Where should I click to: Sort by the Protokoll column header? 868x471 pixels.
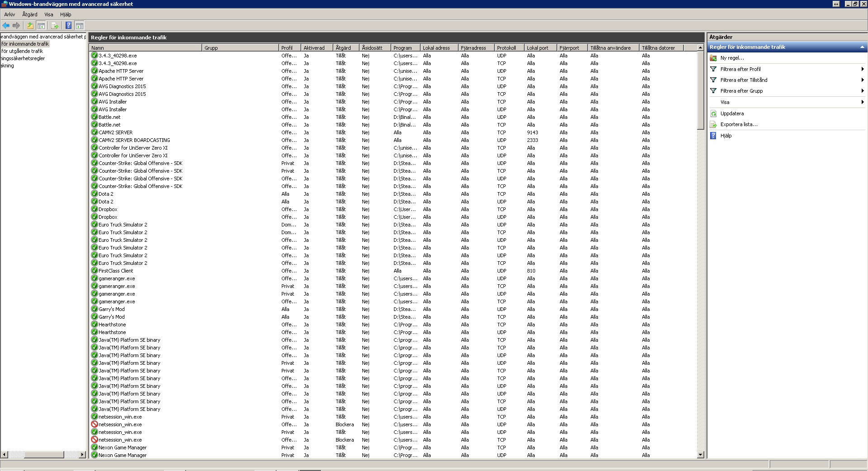(x=509, y=47)
